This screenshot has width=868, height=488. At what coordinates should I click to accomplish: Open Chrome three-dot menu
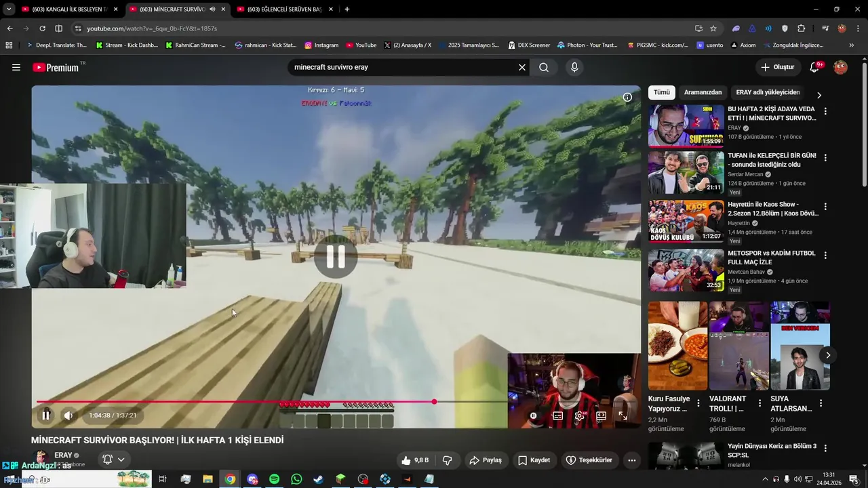[x=858, y=28]
